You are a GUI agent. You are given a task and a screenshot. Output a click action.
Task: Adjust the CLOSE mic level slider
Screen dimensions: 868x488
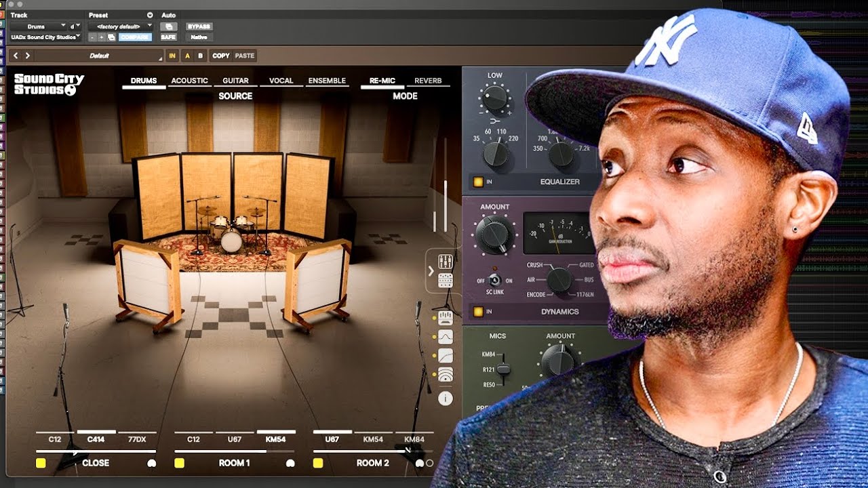coord(96,451)
